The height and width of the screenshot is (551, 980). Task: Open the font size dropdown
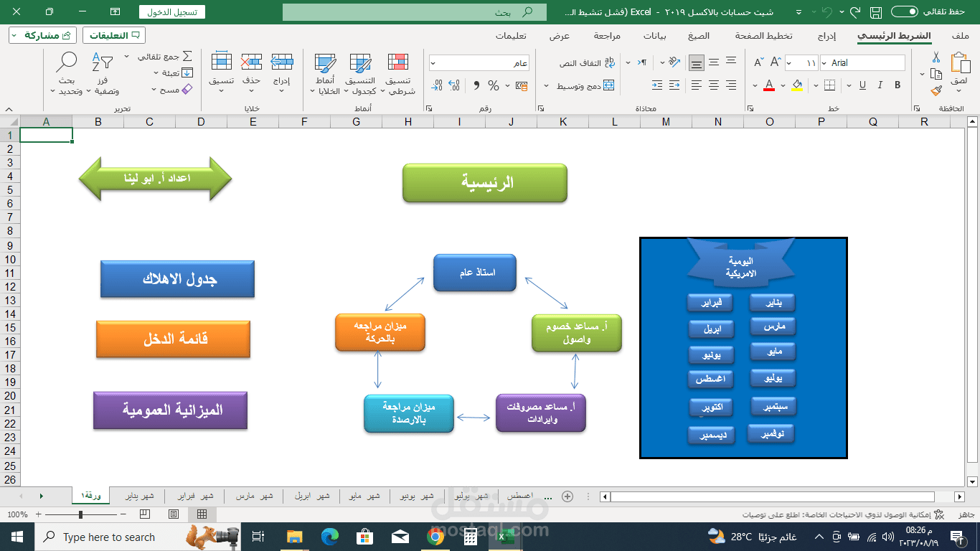pyautogui.click(x=789, y=63)
